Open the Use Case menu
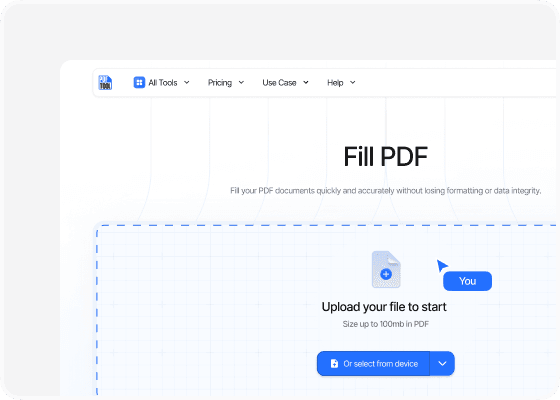 click(285, 82)
